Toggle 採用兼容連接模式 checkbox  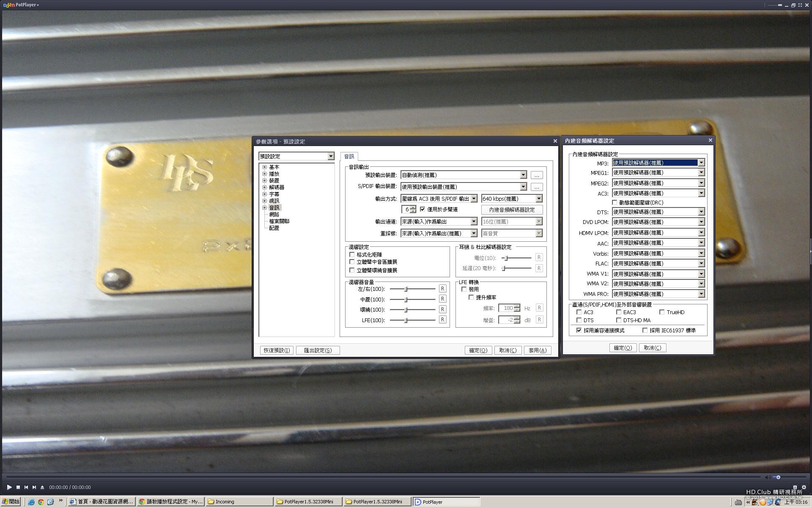(x=579, y=330)
